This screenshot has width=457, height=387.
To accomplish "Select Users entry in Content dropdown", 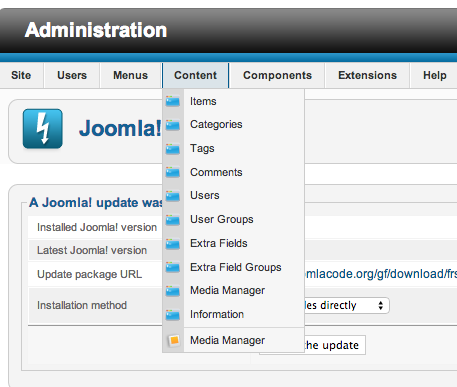I will [233, 196].
